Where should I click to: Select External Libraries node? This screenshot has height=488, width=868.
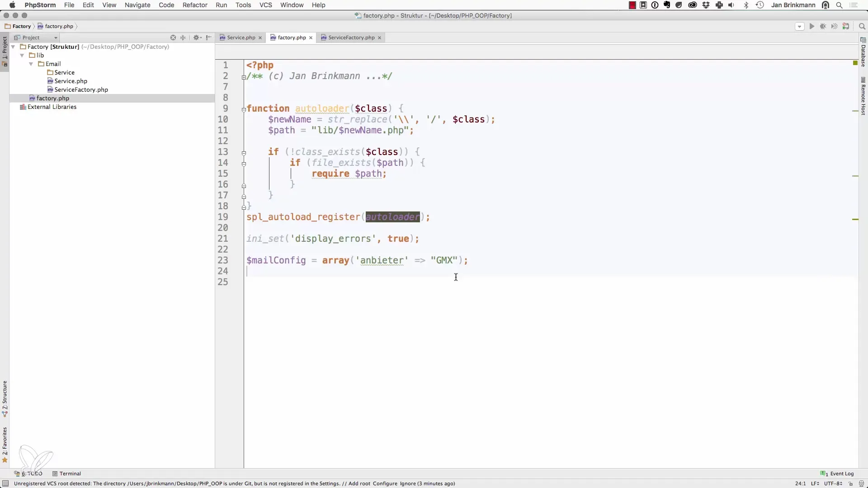[48, 107]
